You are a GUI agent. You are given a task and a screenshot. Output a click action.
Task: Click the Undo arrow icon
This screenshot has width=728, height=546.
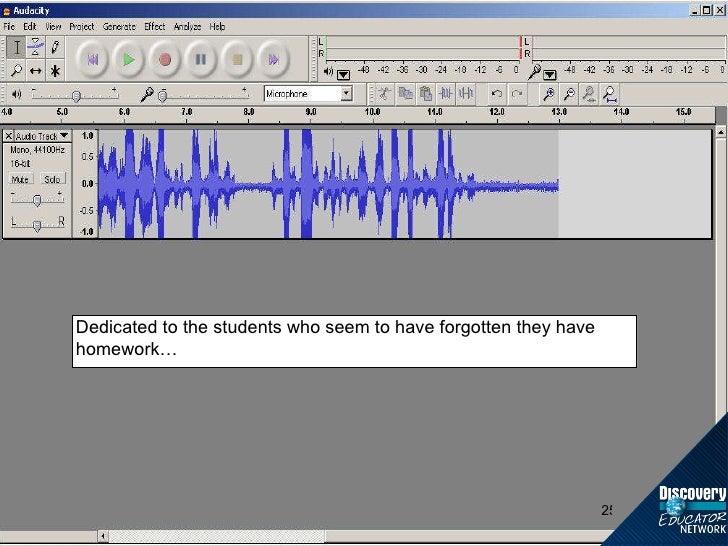(x=496, y=94)
